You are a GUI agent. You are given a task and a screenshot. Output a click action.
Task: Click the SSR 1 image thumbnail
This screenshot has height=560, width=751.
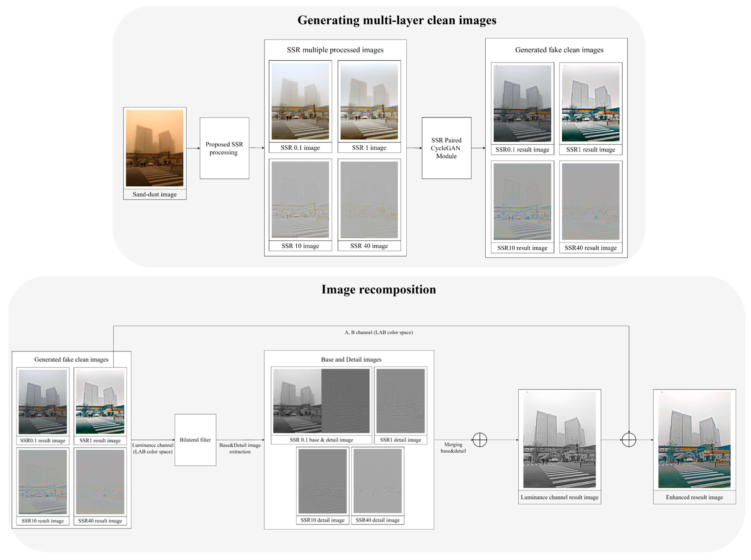tap(369, 101)
